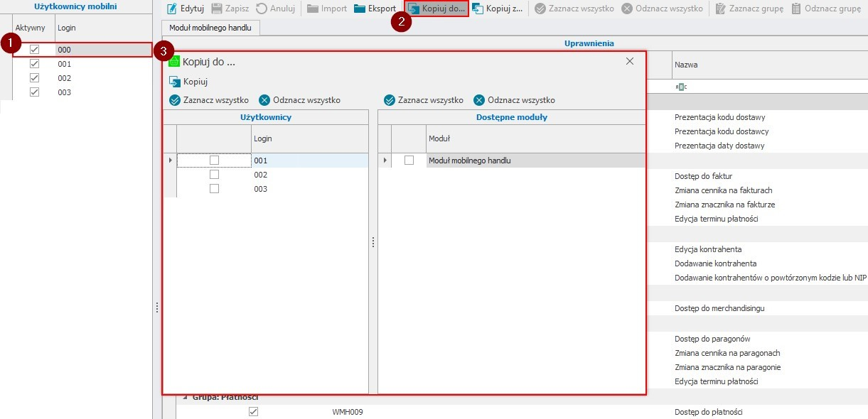This screenshot has width=868, height=419.
Task: Select the Moduł mobilnego handlu row in the dialog
Action: click(x=536, y=160)
